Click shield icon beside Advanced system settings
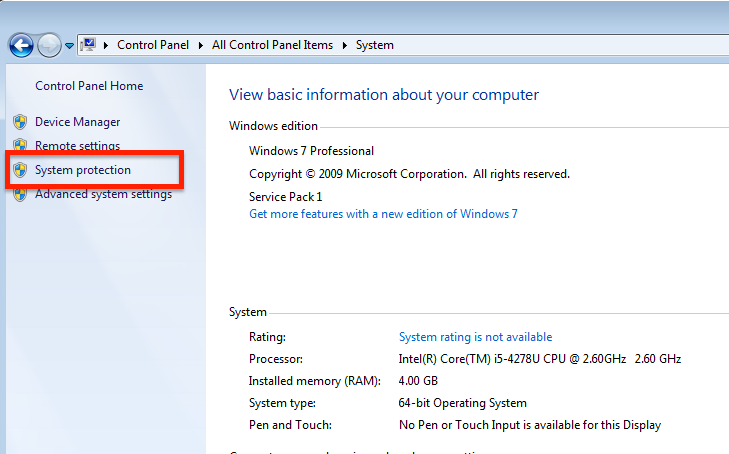The height and width of the screenshot is (454, 729). pos(20,194)
